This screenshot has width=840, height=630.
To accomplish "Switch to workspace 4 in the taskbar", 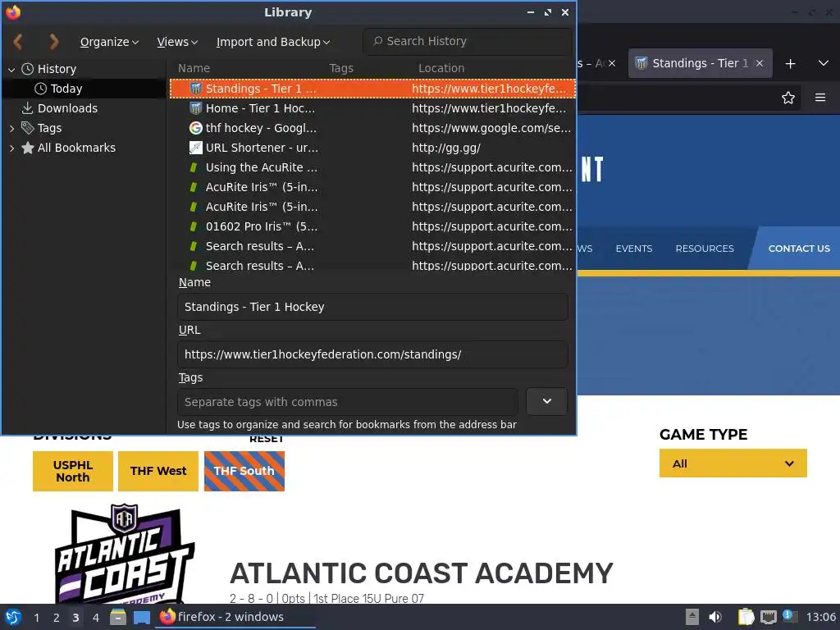I will [96, 618].
